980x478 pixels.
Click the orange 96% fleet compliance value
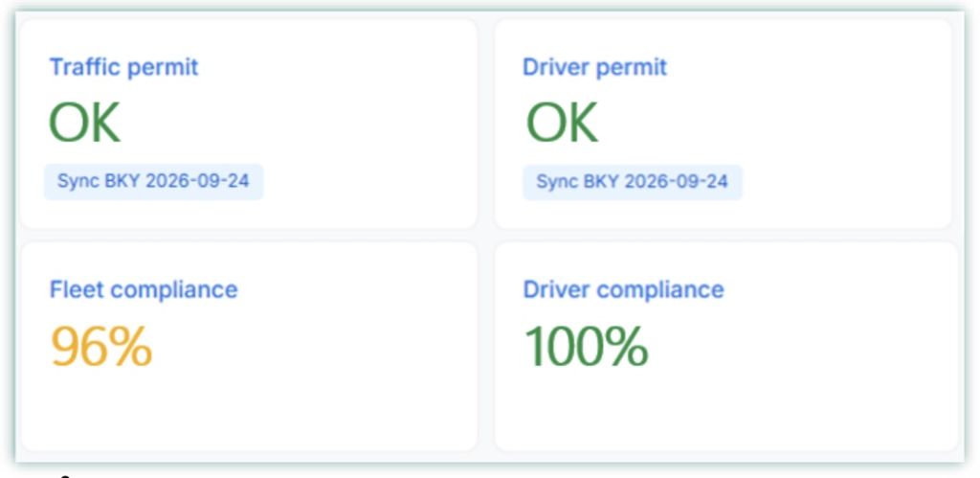click(x=101, y=346)
